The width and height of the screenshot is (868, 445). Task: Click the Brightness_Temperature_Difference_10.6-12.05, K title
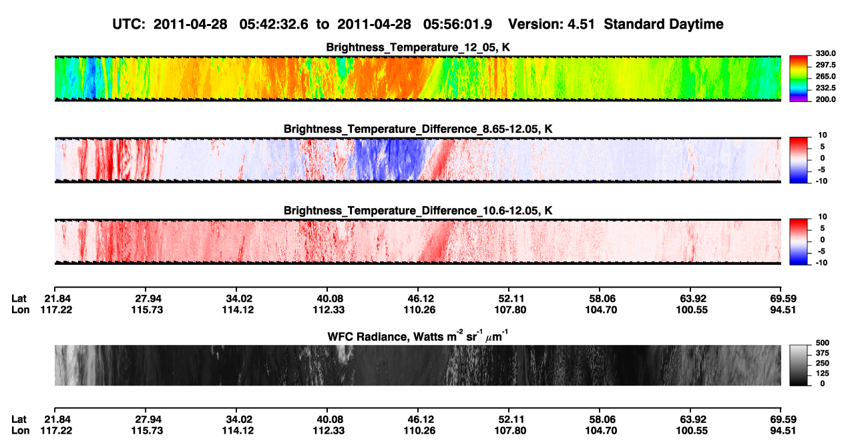[418, 211]
